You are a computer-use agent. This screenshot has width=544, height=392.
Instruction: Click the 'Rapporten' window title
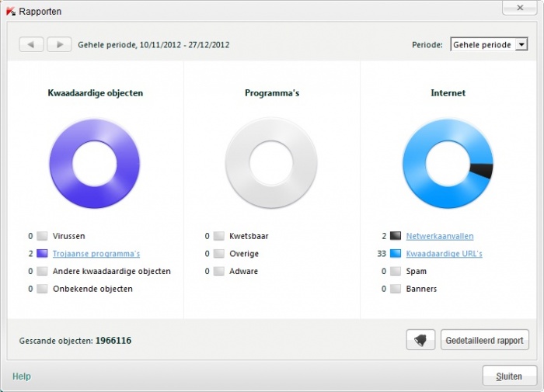coord(40,12)
